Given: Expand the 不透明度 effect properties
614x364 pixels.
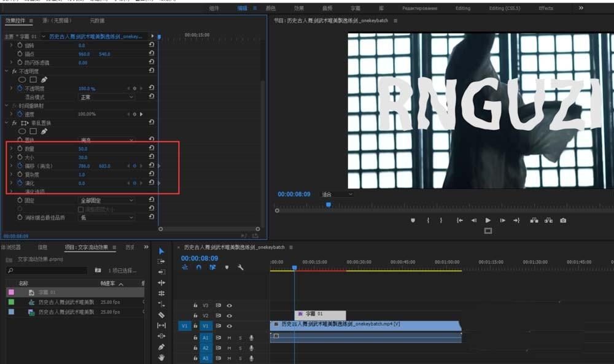Looking at the screenshot, I should coord(6,71).
